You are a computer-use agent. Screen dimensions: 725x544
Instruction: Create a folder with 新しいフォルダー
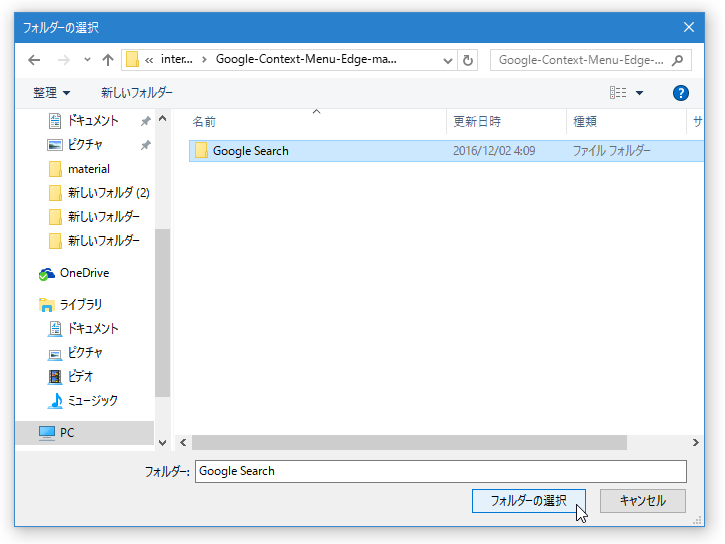[x=137, y=93]
